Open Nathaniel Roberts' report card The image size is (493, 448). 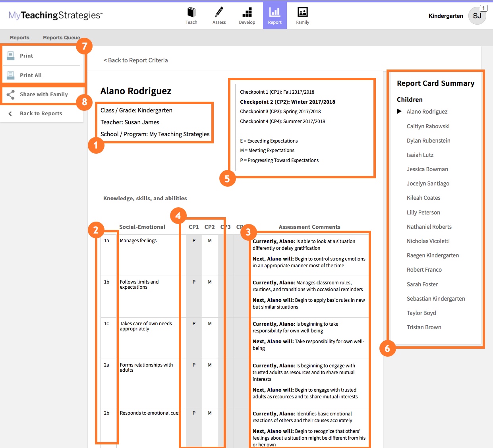coord(429,227)
